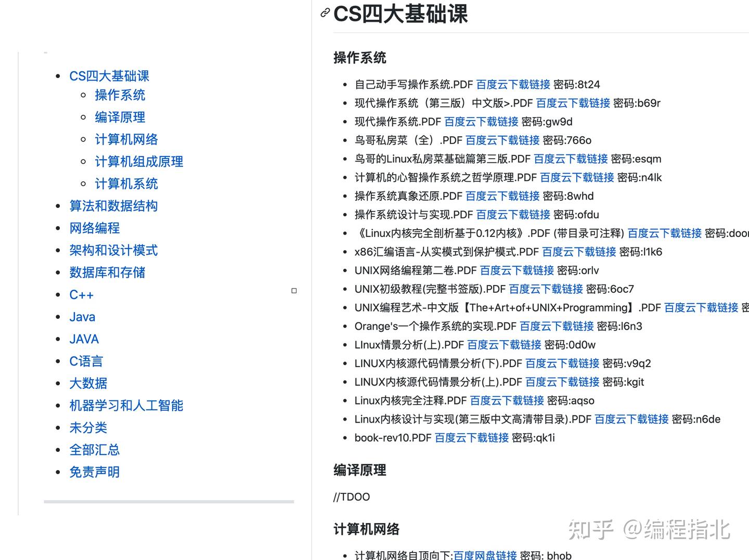Open download link for LInux情景分析(上).PDF
The image size is (749, 560).
pos(505,345)
